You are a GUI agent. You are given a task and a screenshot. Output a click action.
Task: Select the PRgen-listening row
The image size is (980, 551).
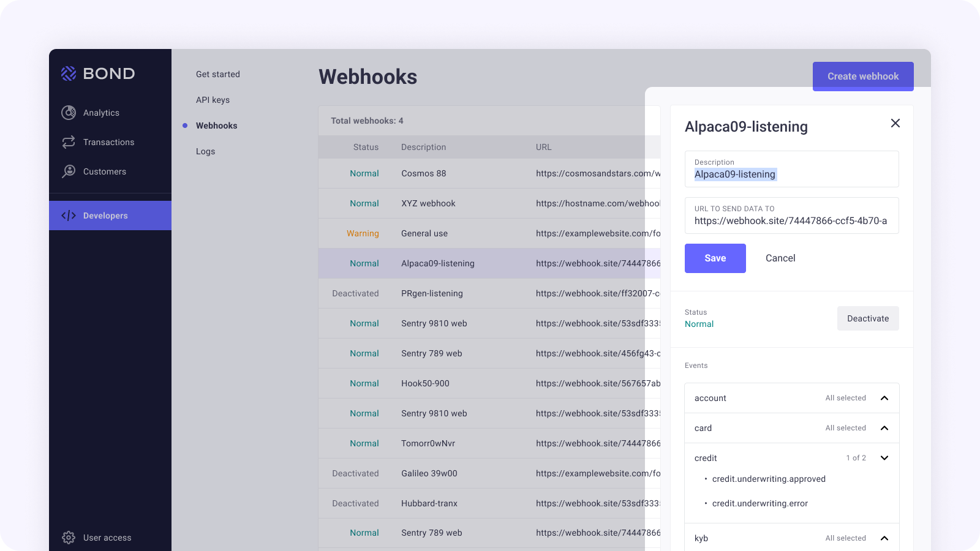(489, 293)
